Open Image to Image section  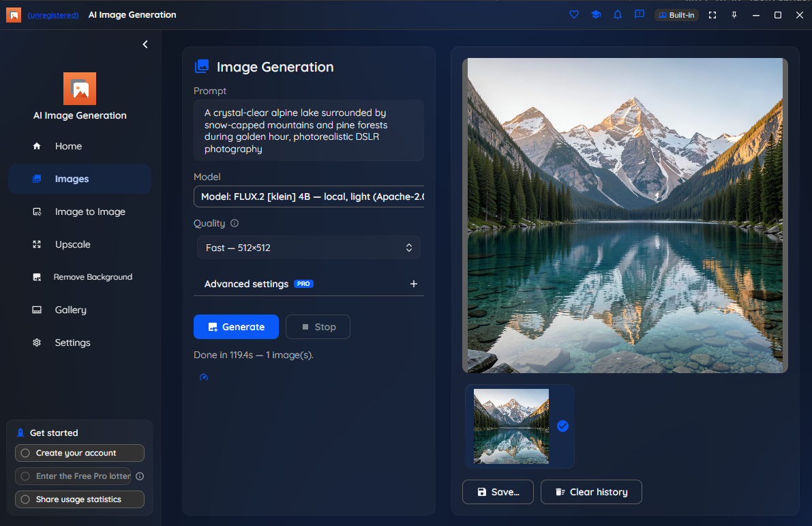pyautogui.click(x=80, y=211)
